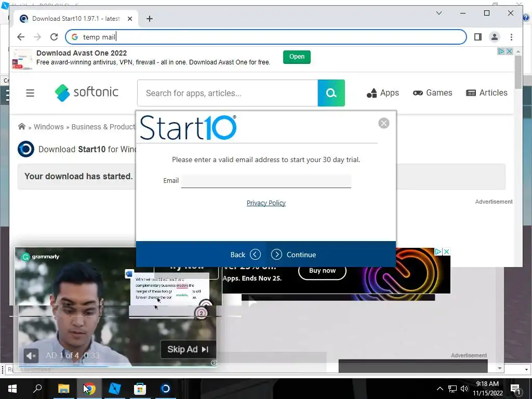Click the forward navigation arrow
This screenshot has height=399, width=532.
(x=37, y=37)
